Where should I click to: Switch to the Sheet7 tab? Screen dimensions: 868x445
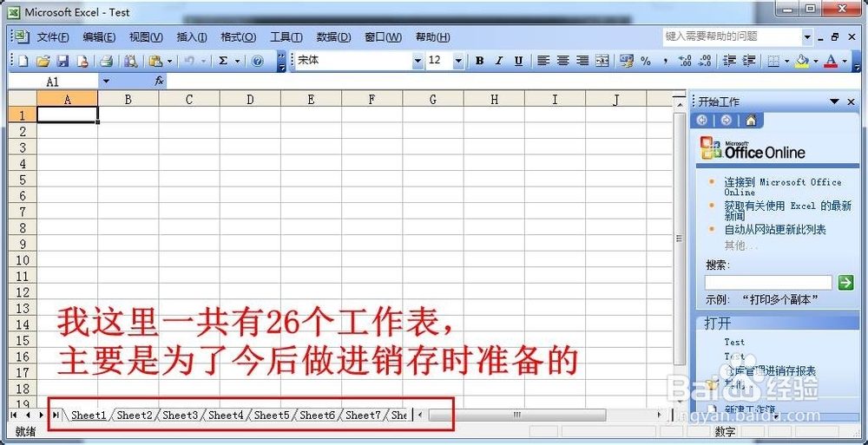click(x=363, y=415)
